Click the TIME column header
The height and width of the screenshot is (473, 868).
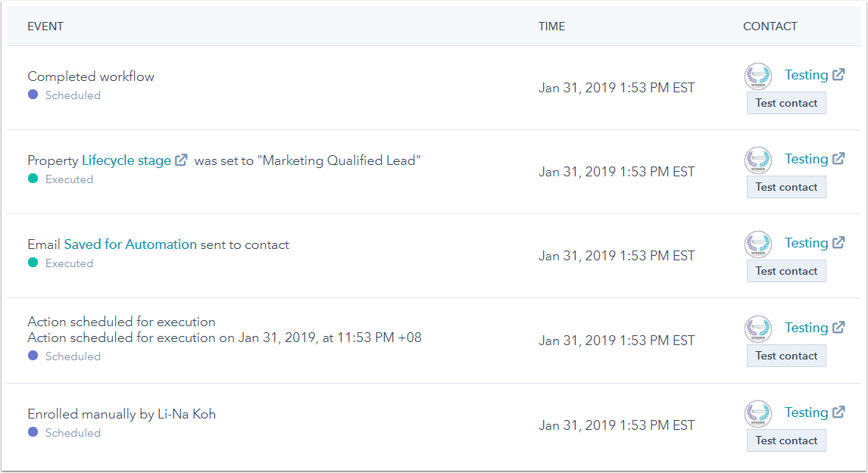[552, 26]
